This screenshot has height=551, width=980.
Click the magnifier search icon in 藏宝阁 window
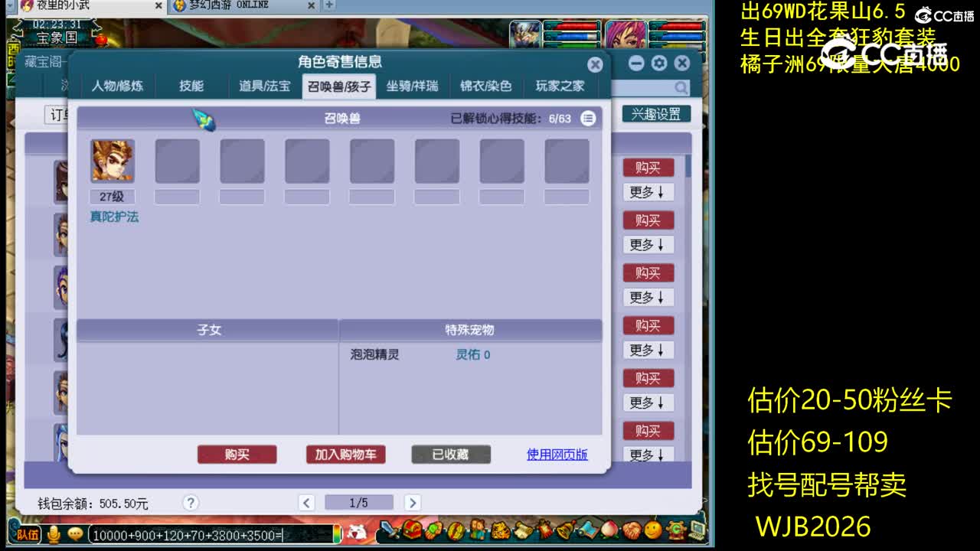(681, 88)
